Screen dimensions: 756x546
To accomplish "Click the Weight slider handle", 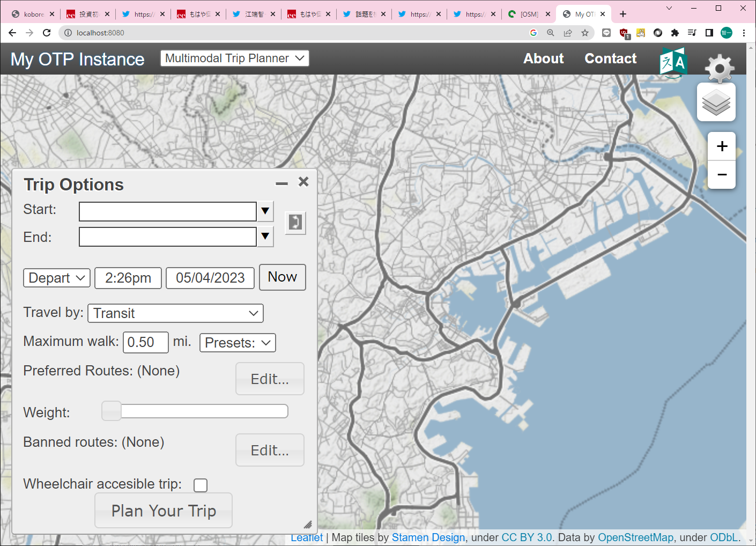I will point(112,411).
